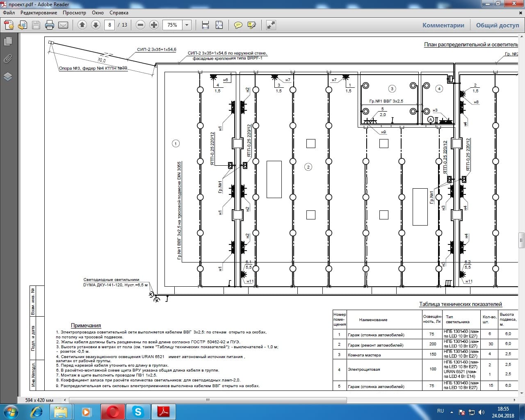Open the Просмотр menu

point(74,13)
